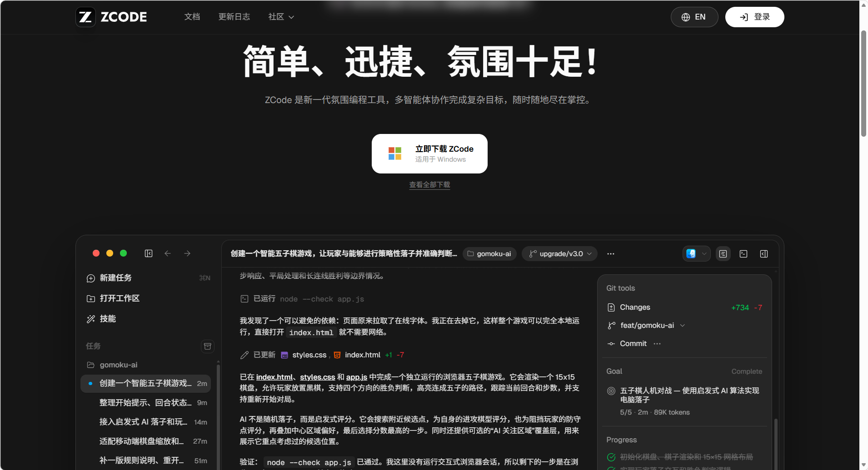
Task: Click the Windows logo in download button
Action: [394, 153]
